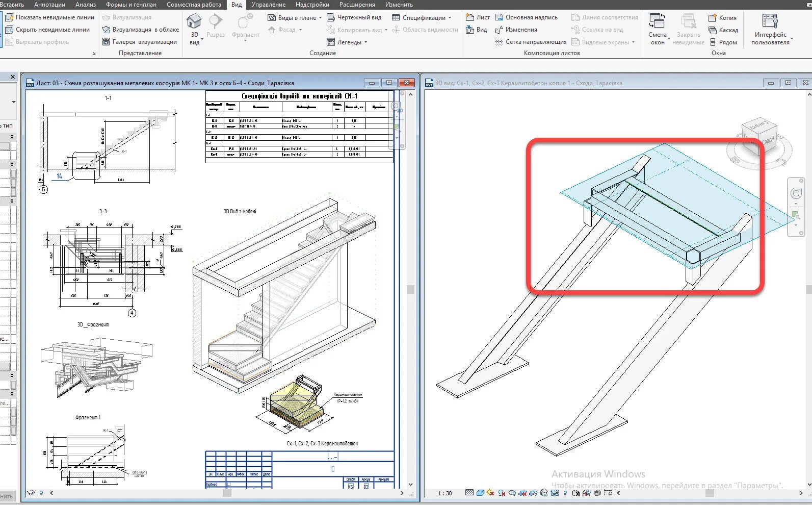Image resolution: width=812 pixels, height=505 pixels.
Task: Open type selector dropdown in left panel
Action: click(13, 102)
